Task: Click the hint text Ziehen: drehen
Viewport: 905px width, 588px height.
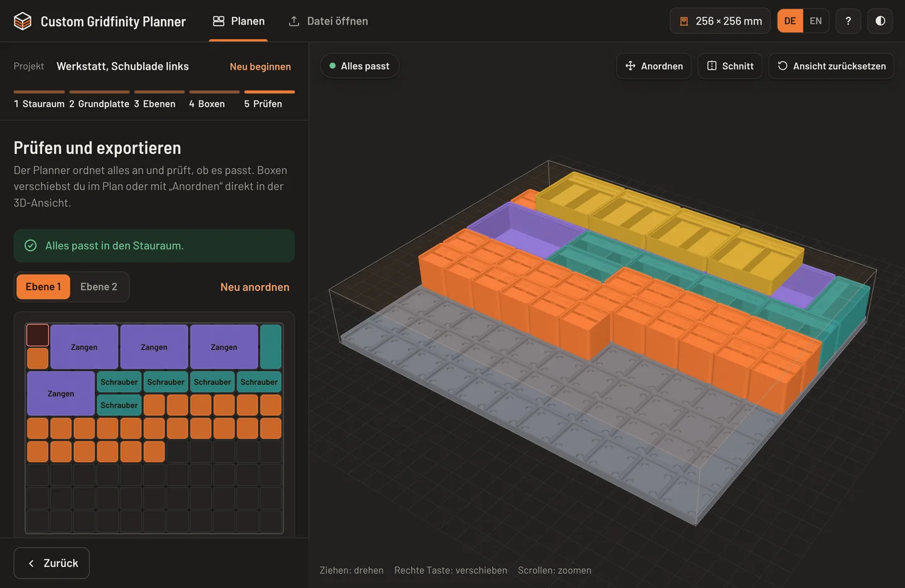Action: [351, 570]
